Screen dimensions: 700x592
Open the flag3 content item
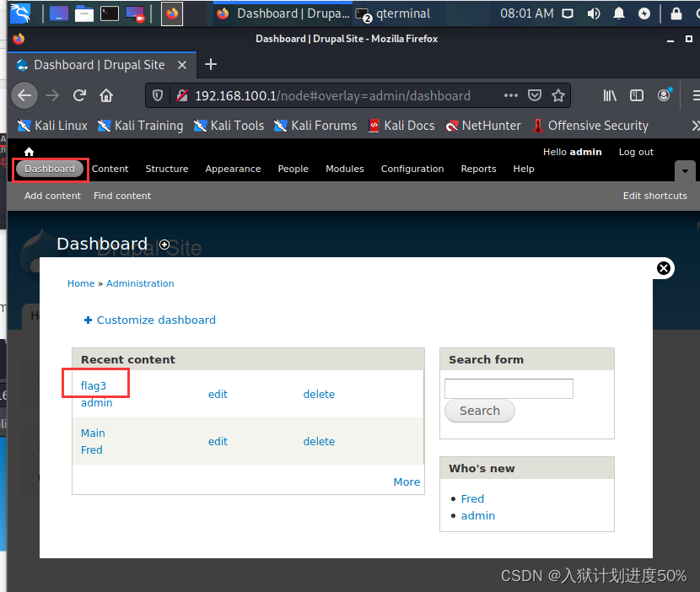click(x=94, y=385)
